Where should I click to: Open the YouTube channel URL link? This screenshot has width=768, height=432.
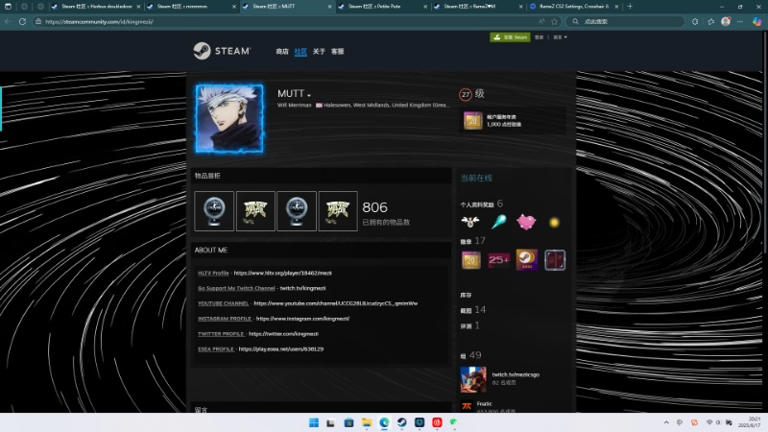pos(336,303)
